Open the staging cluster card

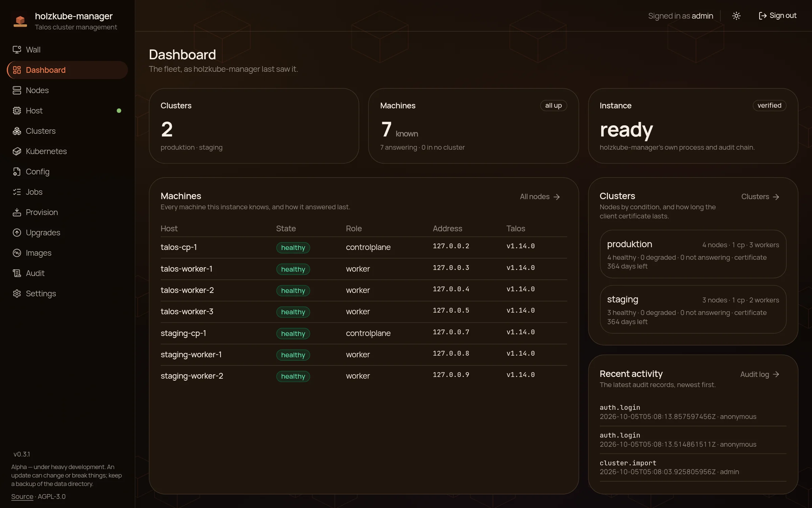point(693,310)
